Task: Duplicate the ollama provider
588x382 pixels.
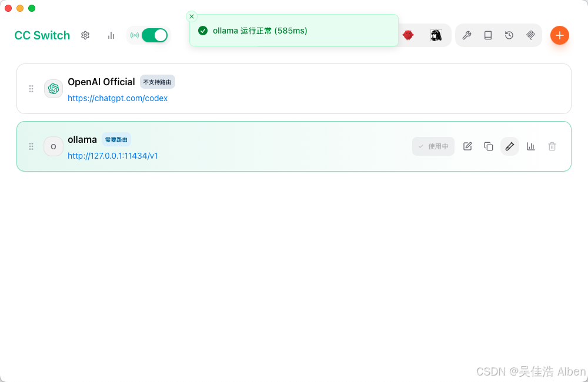Action: (488, 146)
